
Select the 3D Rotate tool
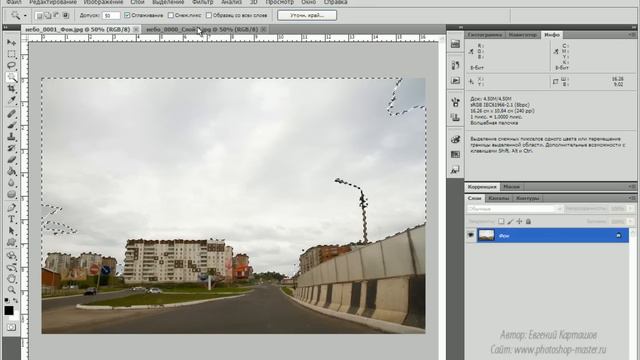click(11, 256)
